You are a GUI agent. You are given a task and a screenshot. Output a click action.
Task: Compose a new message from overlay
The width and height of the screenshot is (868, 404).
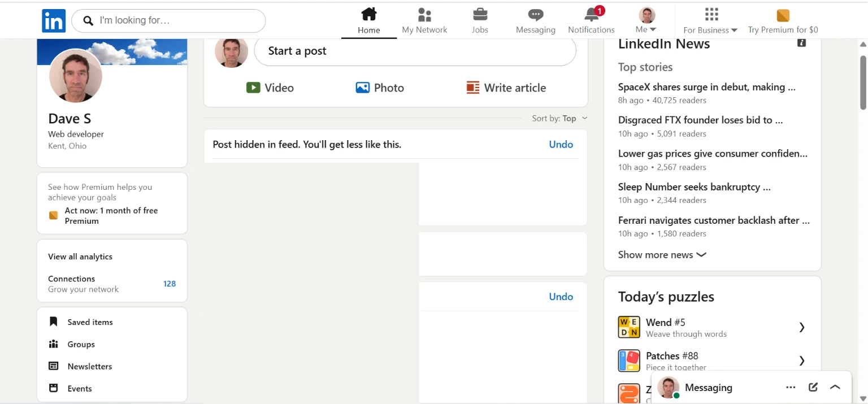813,387
